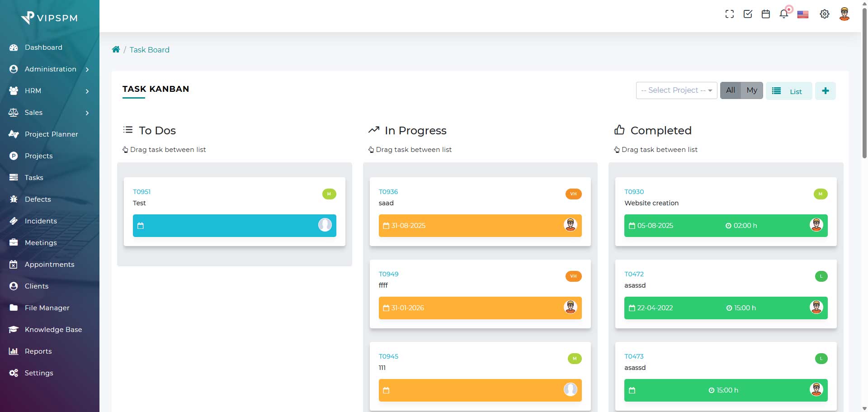Click the Completed thumbs-up icon
Viewport: 868px width, 412px height.
[x=619, y=130]
